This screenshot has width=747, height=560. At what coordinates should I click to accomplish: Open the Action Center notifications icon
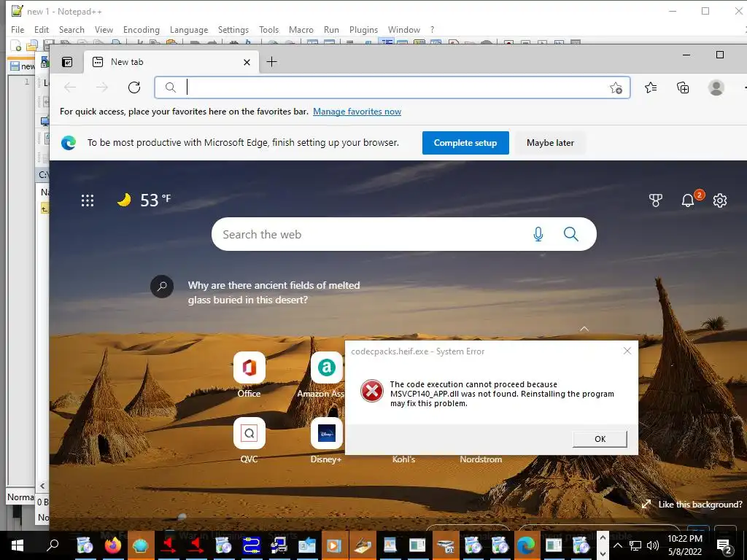pyautogui.click(x=724, y=545)
